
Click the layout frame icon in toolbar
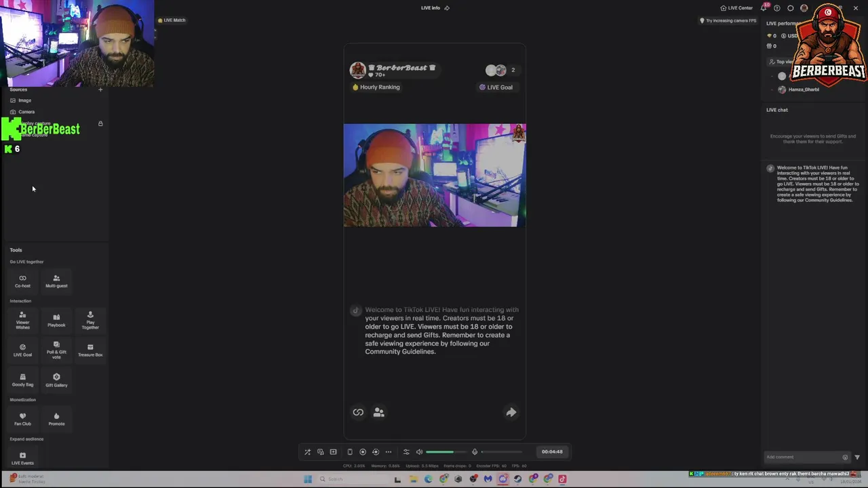point(333,452)
